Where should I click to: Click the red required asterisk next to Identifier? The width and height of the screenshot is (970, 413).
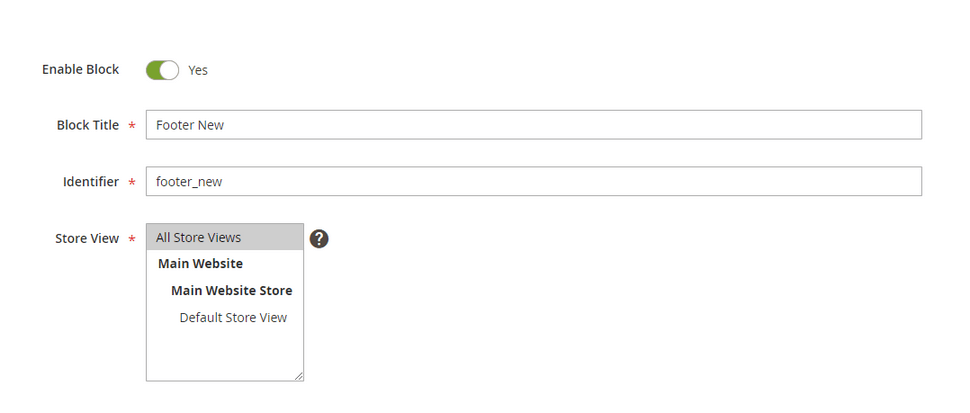(132, 182)
